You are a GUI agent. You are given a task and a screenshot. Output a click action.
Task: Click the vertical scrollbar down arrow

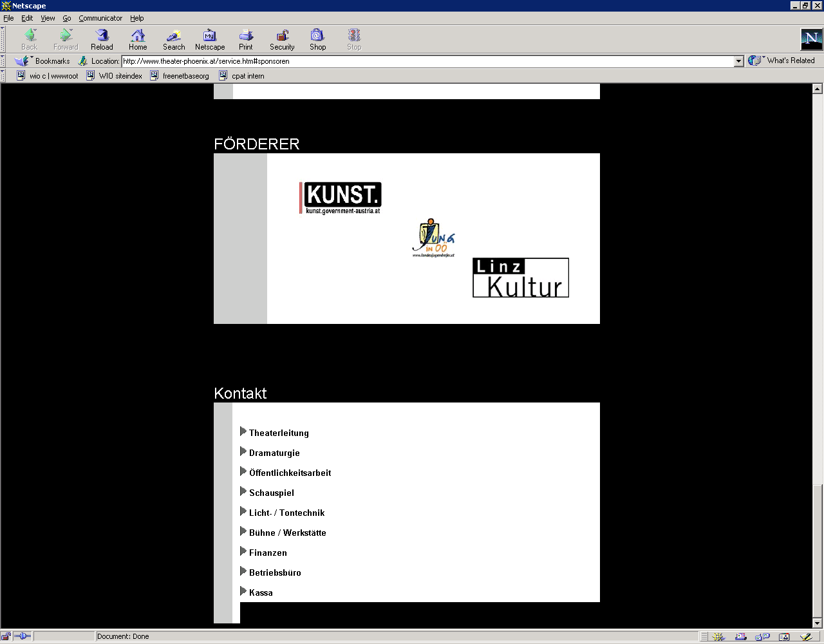[x=818, y=623]
